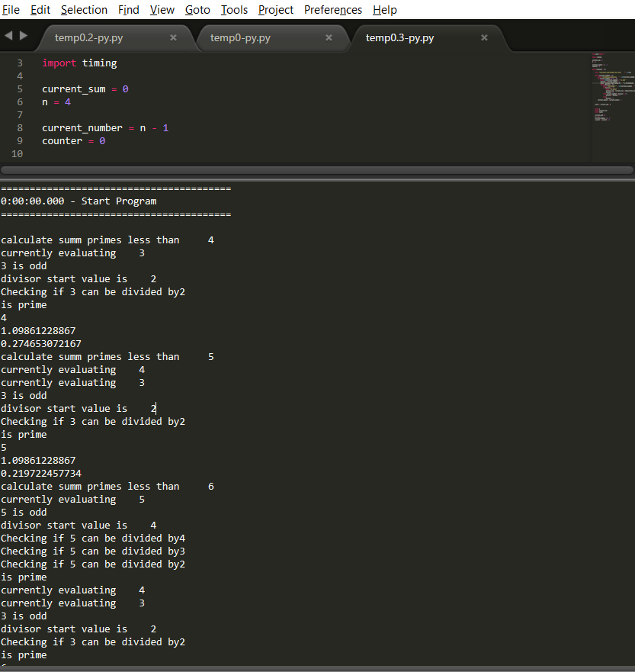The height and width of the screenshot is (672, 635).
Task: Open the Find menu
Action: point(129,9)
